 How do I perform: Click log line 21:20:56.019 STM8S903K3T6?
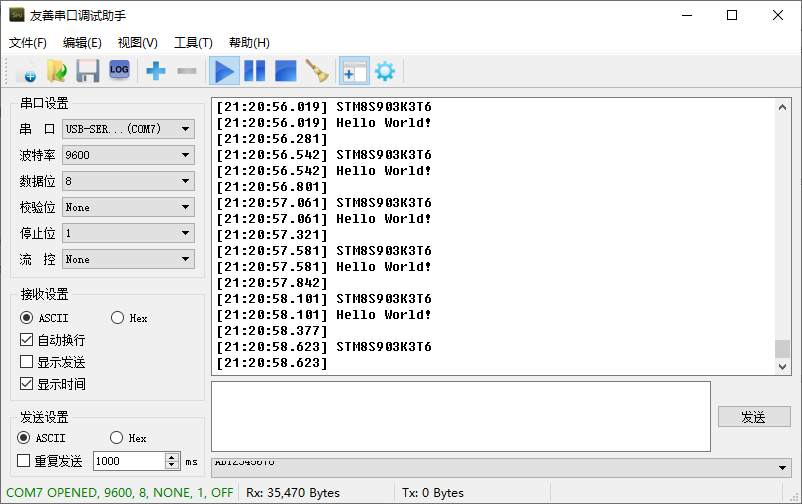tap(324, 107)
